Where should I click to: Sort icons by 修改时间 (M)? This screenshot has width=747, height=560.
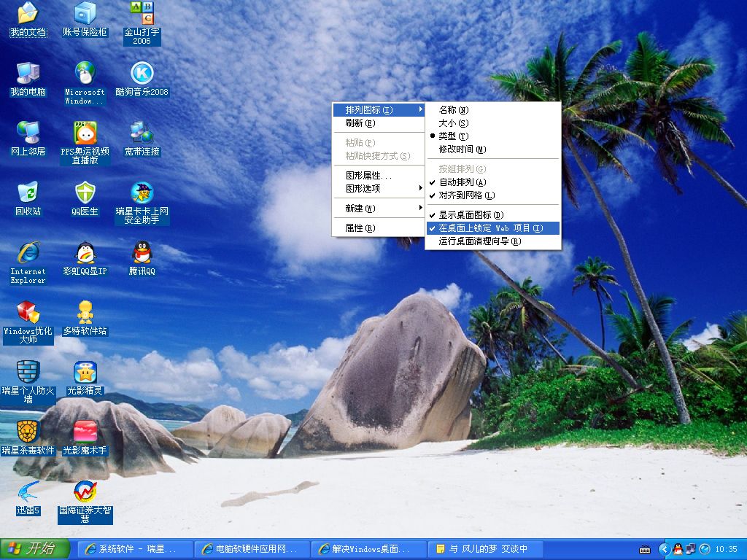pyautogui.click(x=493, y=149)
